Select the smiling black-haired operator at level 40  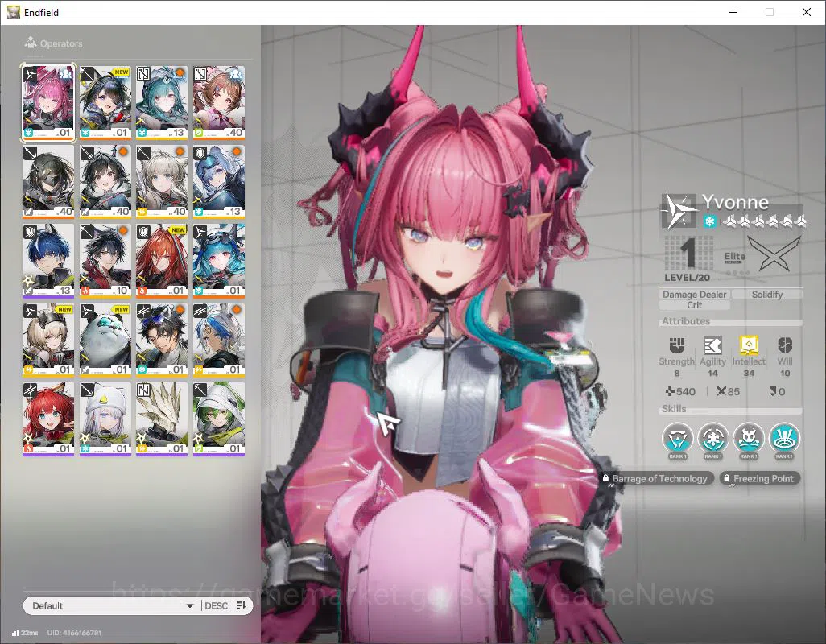click(105, 182)
